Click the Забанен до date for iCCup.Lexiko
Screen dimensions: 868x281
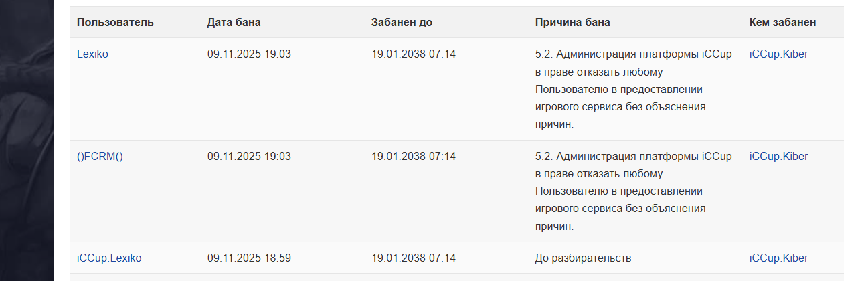[x=413, y=258]
